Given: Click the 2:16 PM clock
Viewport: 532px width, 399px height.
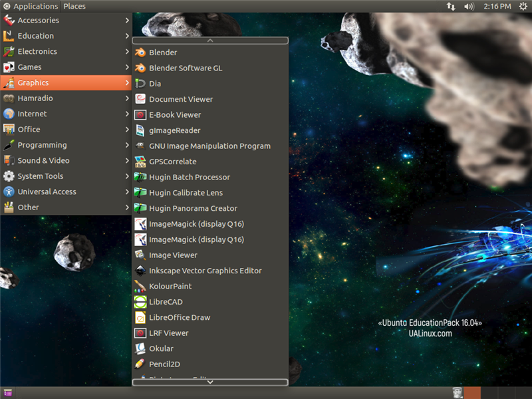Looking at the screenshot, I should coord(497,7).
